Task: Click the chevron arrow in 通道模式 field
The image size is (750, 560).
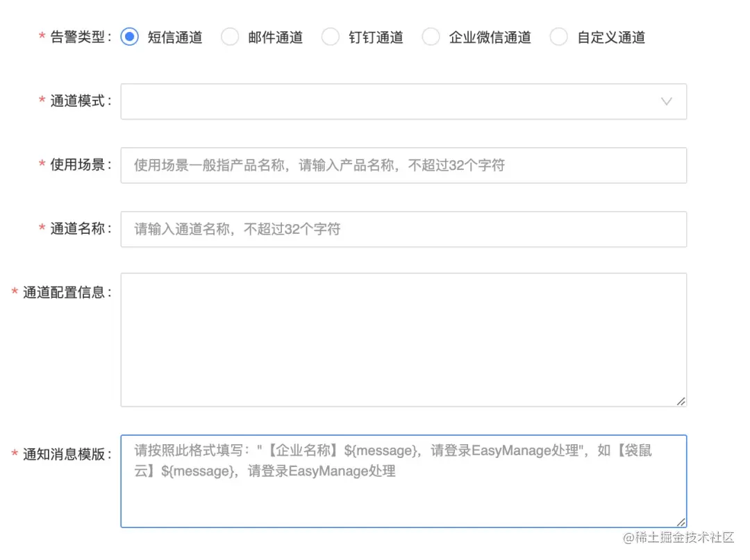Action: point(667,101)
